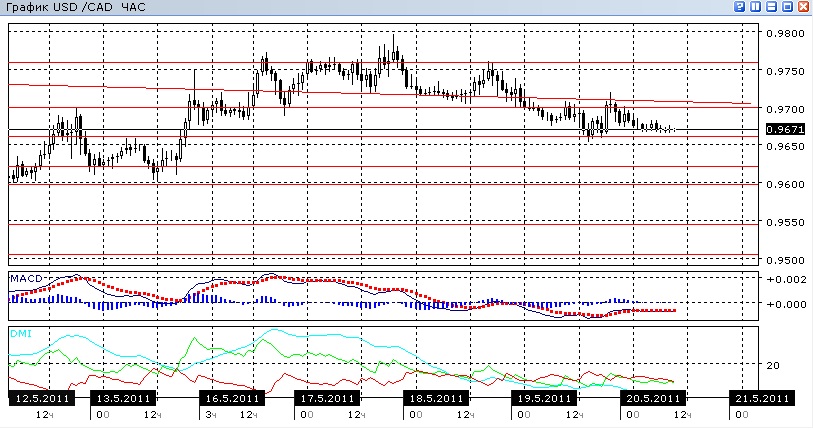The height and width of the screenshot is (429, 813).
Task: Click the 0.9650 price axis label
Action: [x=785, y=146]
